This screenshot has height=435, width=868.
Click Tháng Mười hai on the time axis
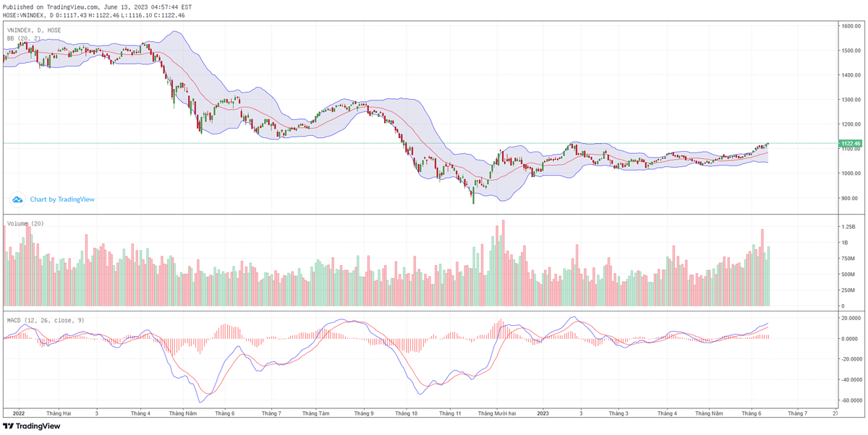[497, 413]
